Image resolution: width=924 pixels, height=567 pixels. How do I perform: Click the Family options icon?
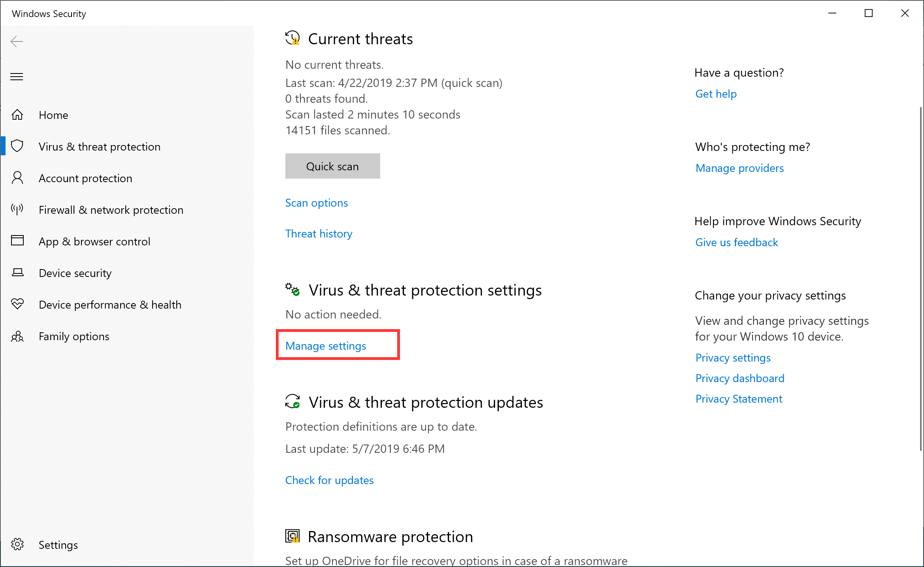17,336
